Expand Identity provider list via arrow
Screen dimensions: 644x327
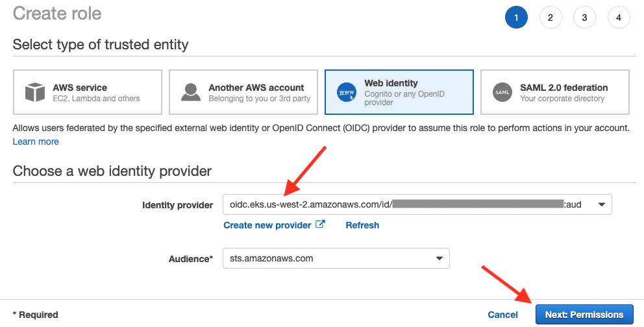602,204
